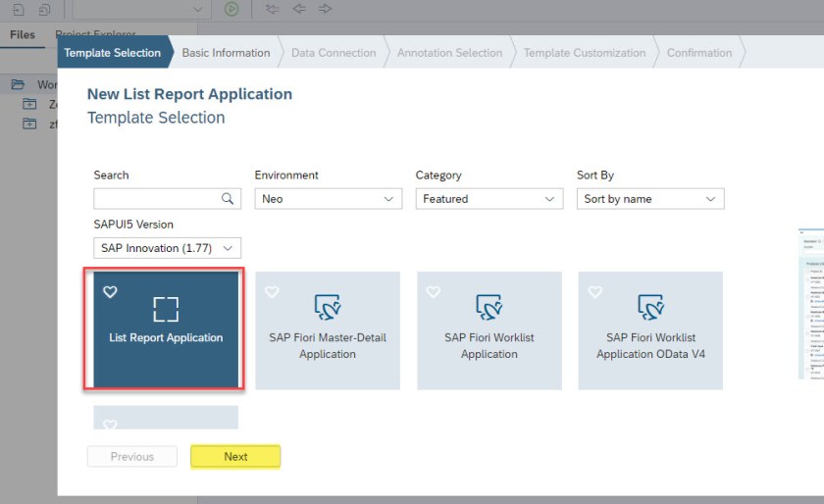
Task: Toggle favorite heart on SAP Fiori Master-Detail tile
Action: tap(272, 292)
